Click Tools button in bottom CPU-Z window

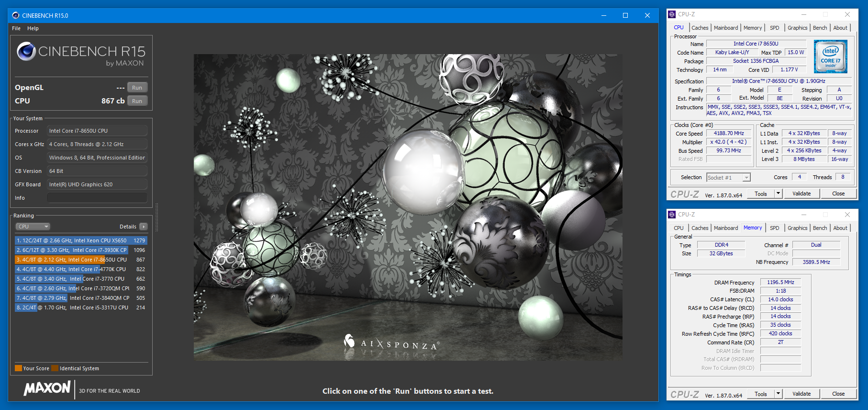(x=761, y=394)
